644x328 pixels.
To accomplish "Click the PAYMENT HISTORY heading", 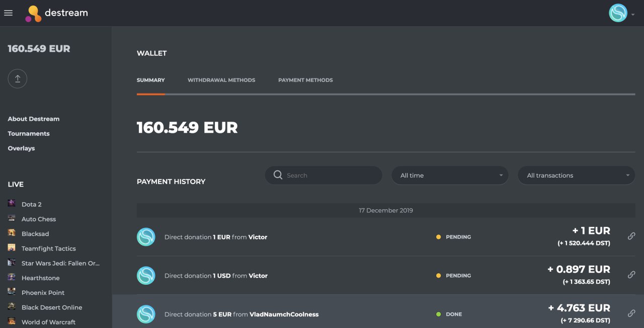I will coord(171,182).
